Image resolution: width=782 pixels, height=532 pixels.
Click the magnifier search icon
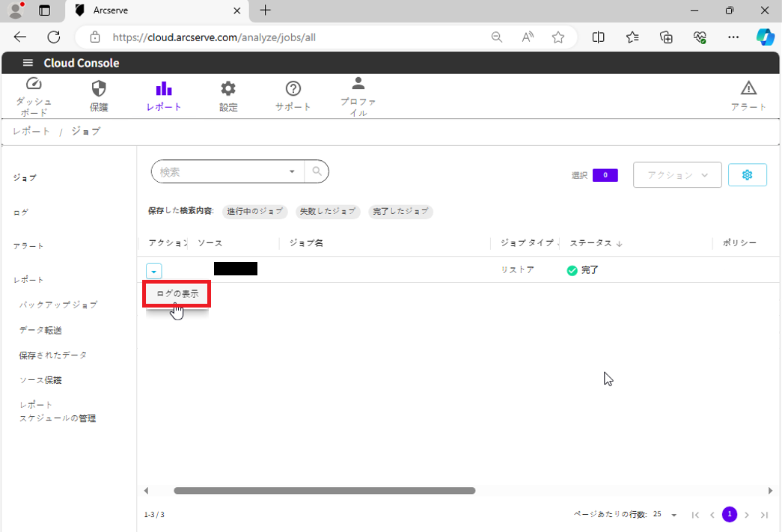(x=317, y=171)
